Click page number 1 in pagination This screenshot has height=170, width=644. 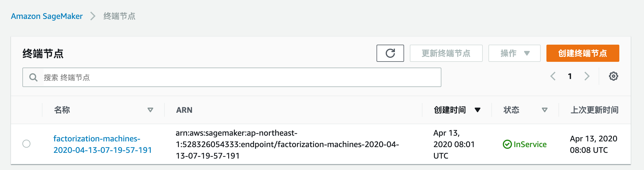point(570,76)
